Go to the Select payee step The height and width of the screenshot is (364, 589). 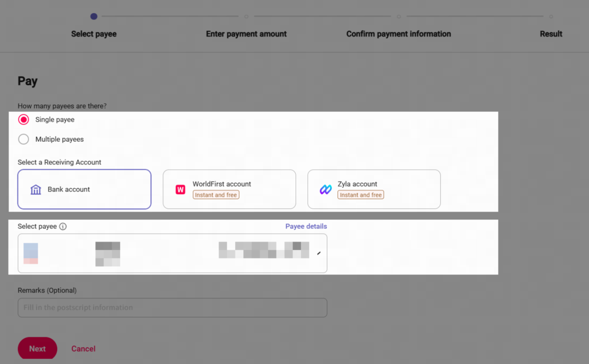(94, 34)
